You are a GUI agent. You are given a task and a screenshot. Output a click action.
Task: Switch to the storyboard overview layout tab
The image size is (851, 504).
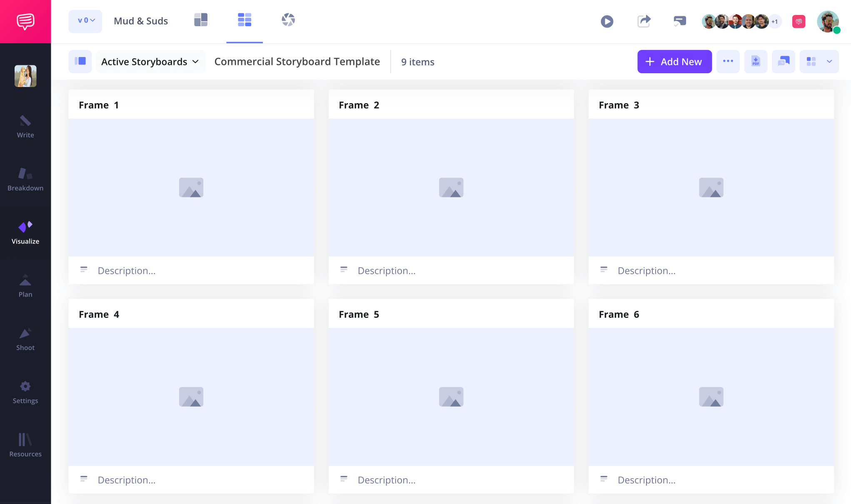201,20
